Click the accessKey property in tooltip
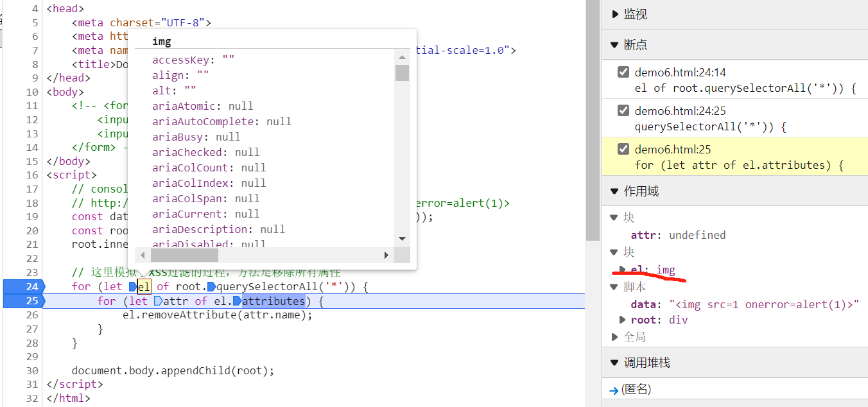Screen dimensions: 868x407 pos(193,60)
